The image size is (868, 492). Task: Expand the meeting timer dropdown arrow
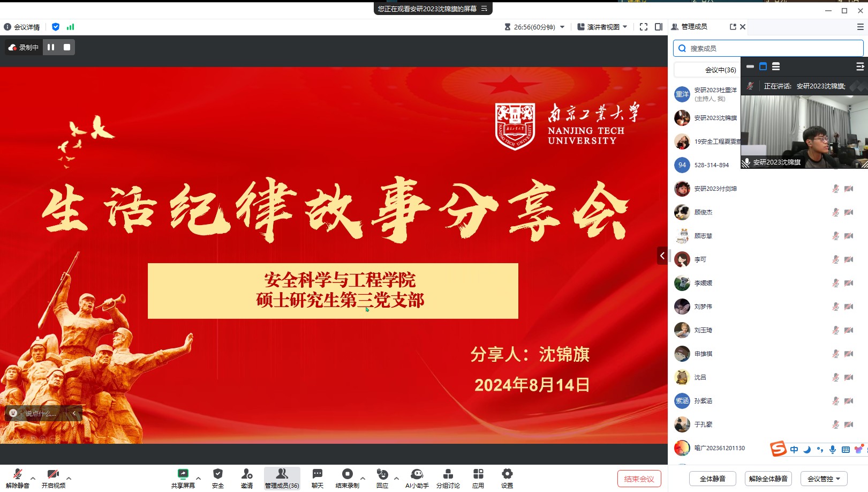click(562, 27)
